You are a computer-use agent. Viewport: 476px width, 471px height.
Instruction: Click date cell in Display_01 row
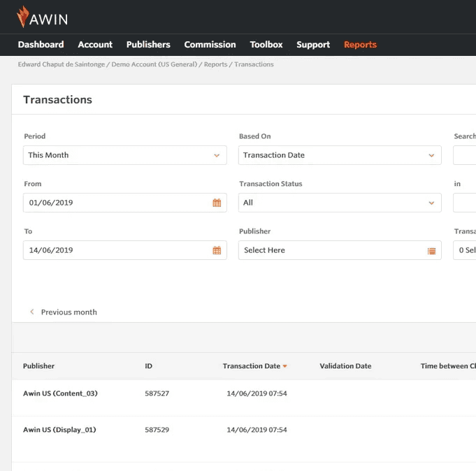257,430
